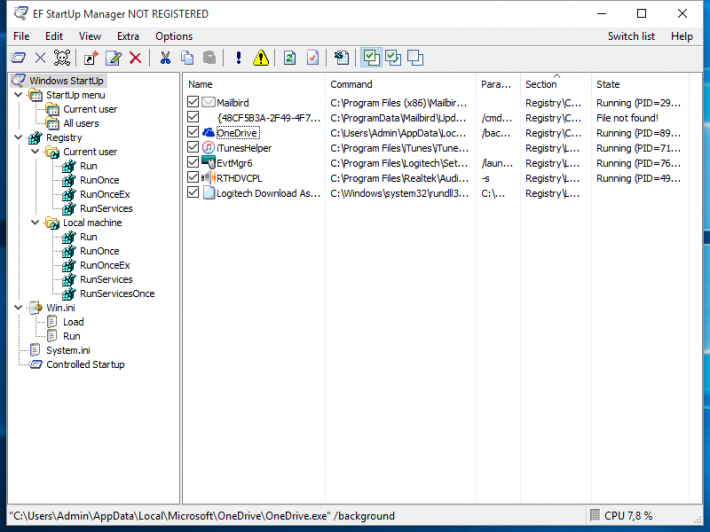Click the Logitech Download Assistant file icon
Viewport: 710px width, 532px height.
[208, 193]
